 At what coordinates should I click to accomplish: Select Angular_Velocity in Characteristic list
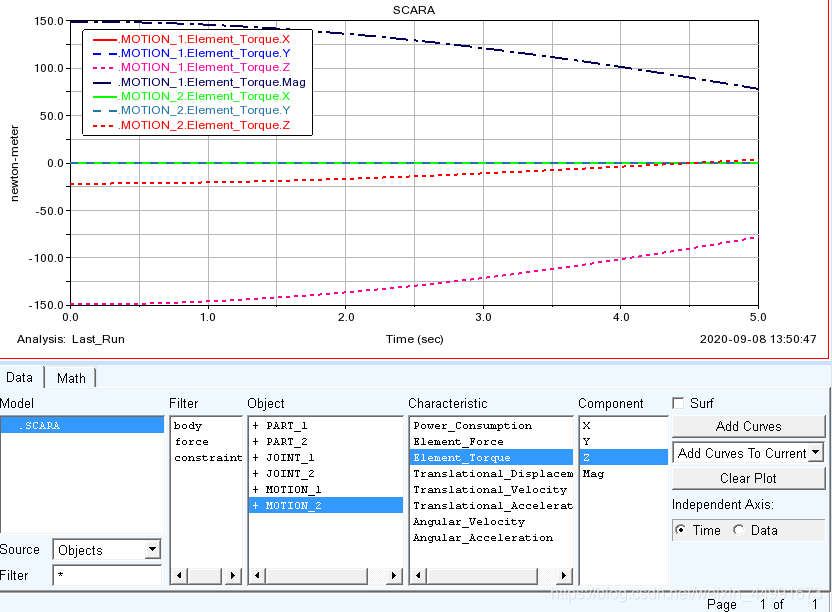click(468, 522)
